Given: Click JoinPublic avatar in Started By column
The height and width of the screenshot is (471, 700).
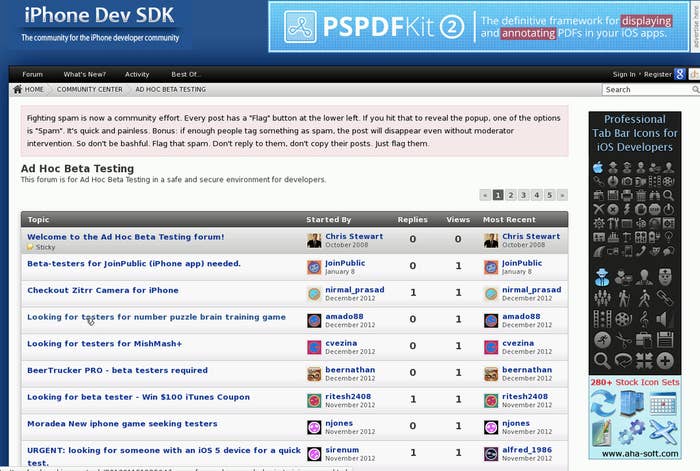Looking at the screenshot, I should (314, 267).
